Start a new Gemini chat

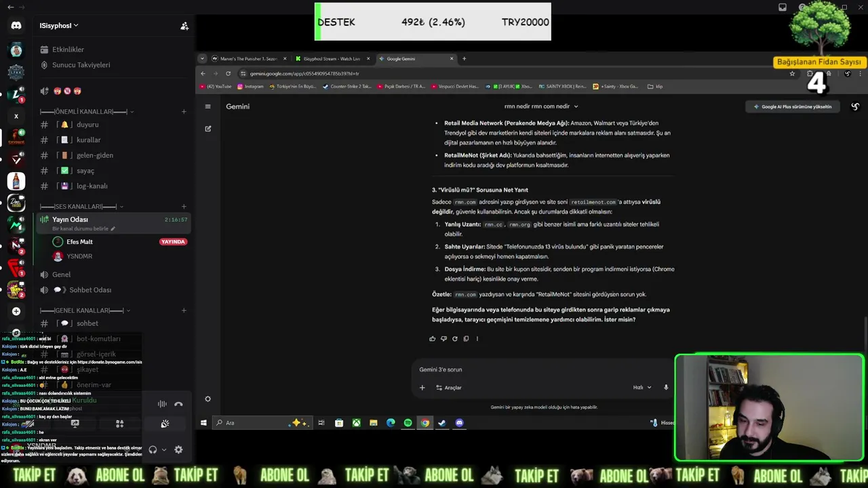click(x=208, y=129)
